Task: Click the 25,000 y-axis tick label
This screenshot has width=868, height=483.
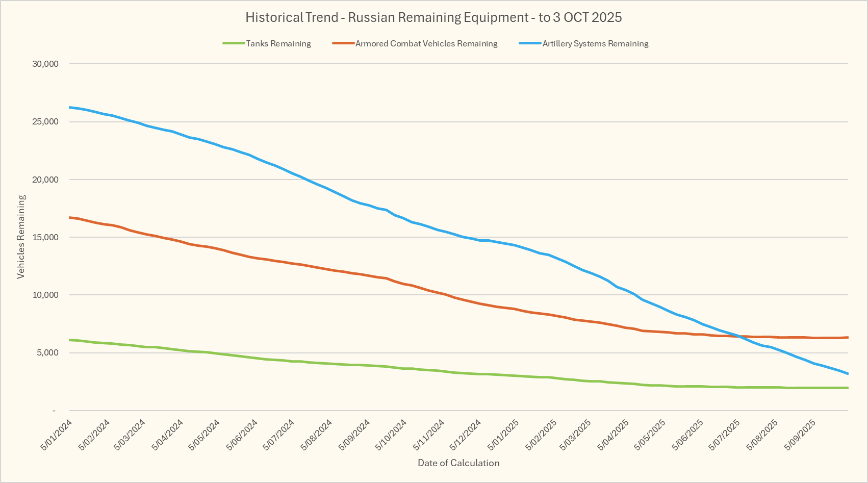Action: (x=45, y=122)
